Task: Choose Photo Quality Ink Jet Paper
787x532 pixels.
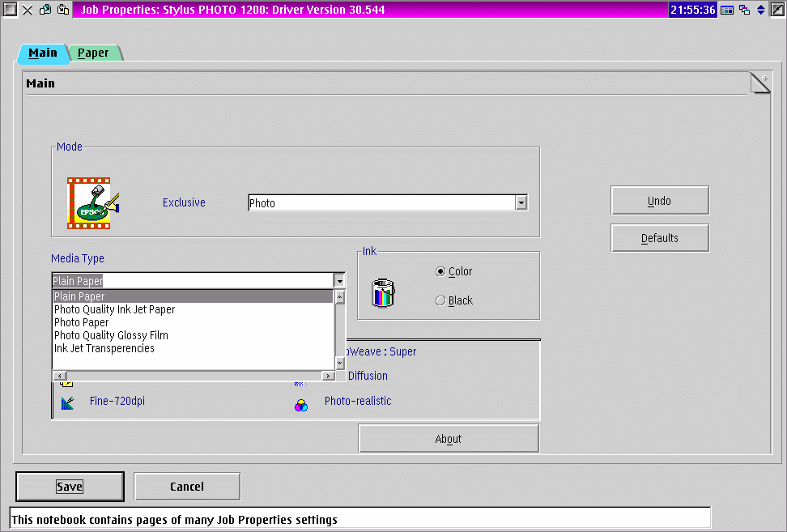Action: pos(193,309)
